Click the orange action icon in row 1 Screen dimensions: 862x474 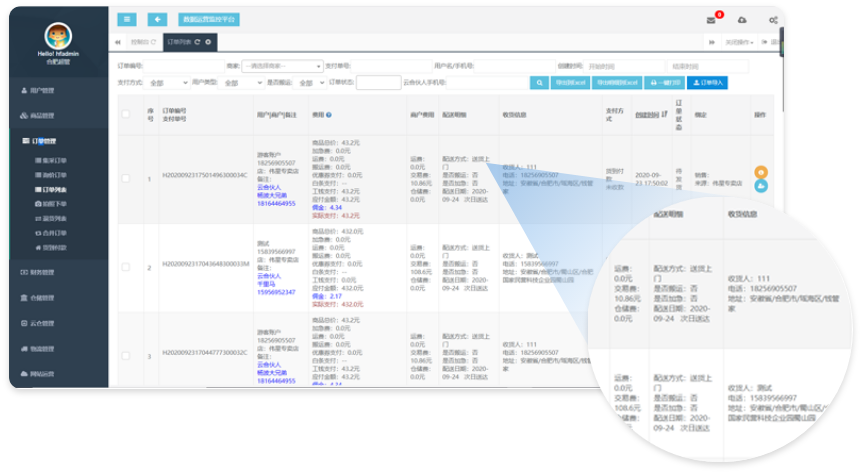[x=761, y=172]
